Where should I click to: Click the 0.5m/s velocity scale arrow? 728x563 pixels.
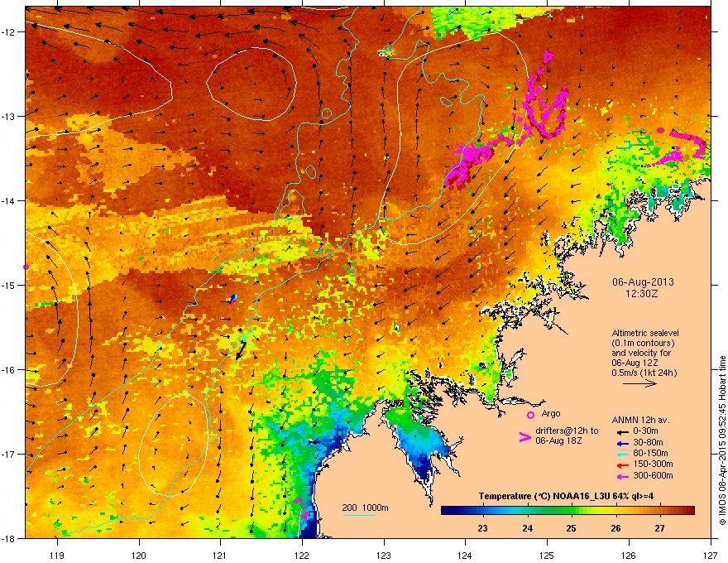(639, 383)
